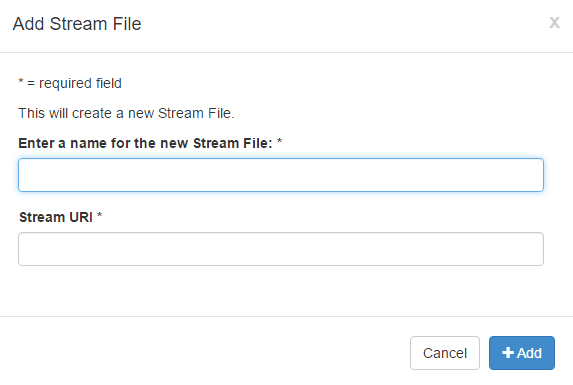Click the 'Enter a name for the new Stream File' label

[145, 143]
